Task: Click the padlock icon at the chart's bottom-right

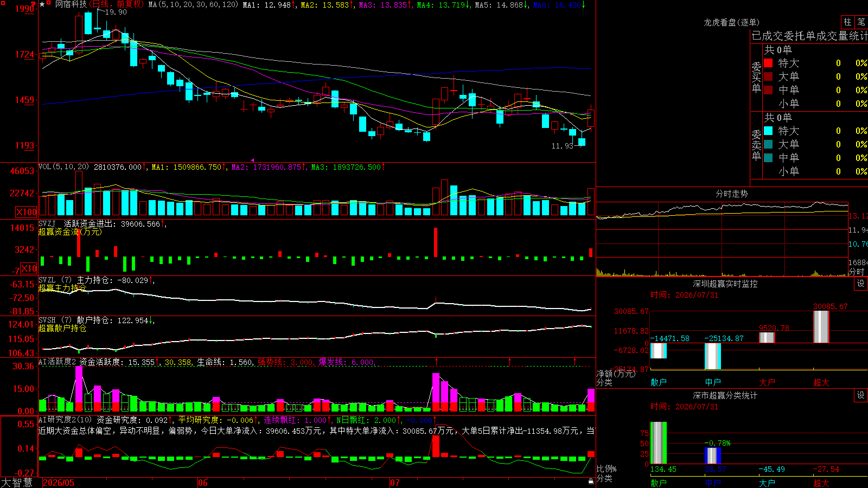Action: point(591,481)
